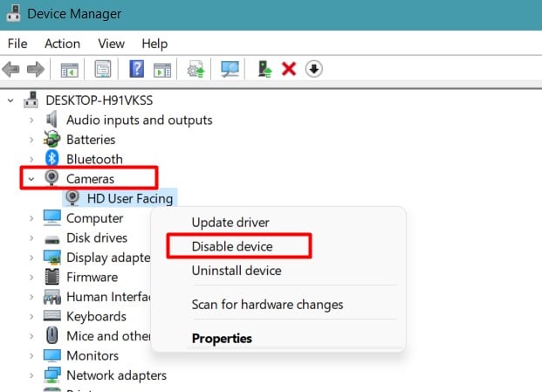Click the Device Manager title bar icon
This screenshot has height=392, width=542.
point(13,13)
